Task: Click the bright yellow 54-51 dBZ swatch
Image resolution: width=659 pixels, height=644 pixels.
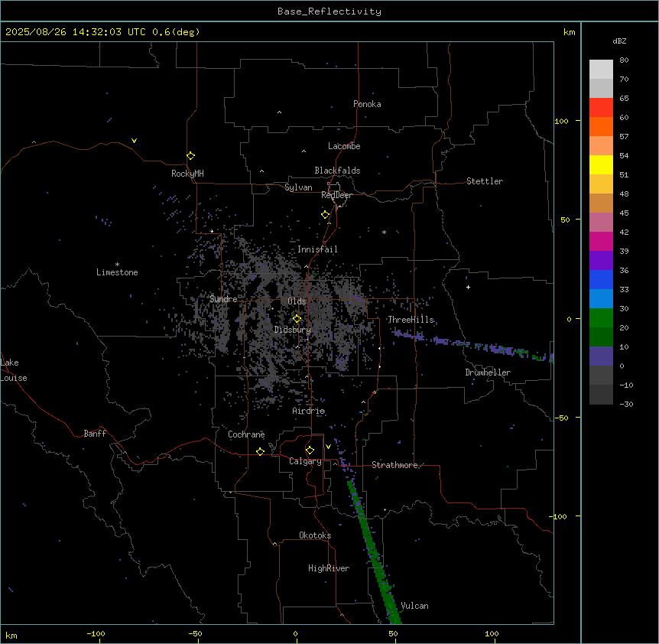Action: [601, 164]
